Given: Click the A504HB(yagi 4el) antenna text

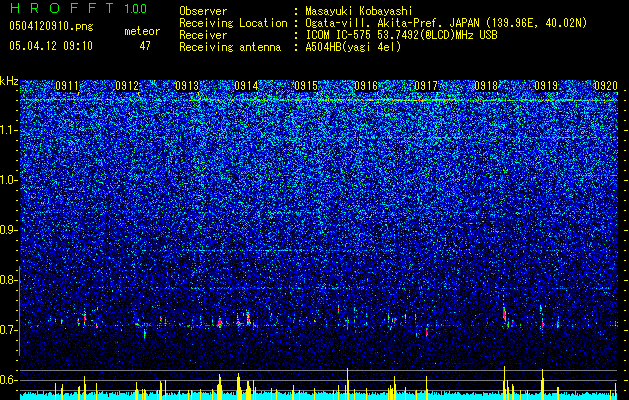Looking at the screenshot, I should point(353,47).
